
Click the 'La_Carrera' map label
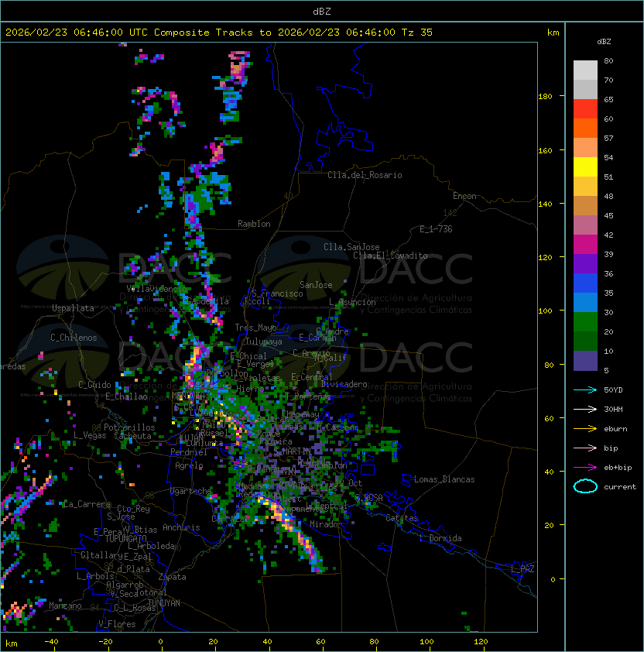(x=87, y=504)
